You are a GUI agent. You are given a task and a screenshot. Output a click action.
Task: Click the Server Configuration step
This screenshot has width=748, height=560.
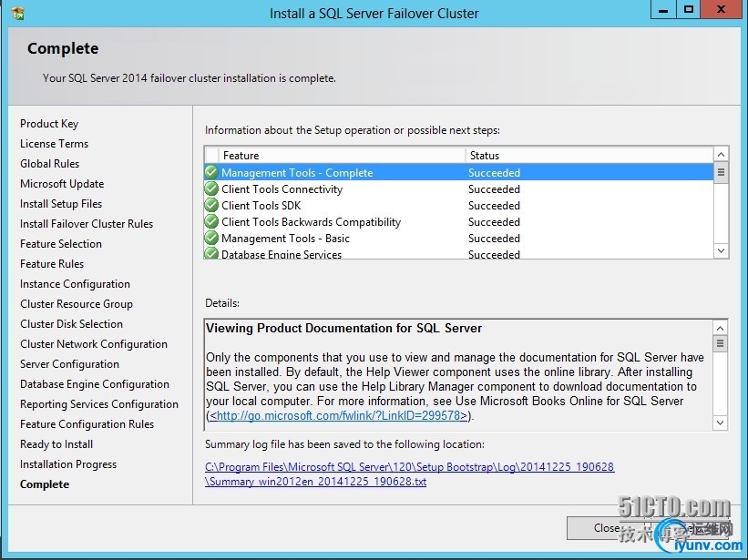[69, 363]
